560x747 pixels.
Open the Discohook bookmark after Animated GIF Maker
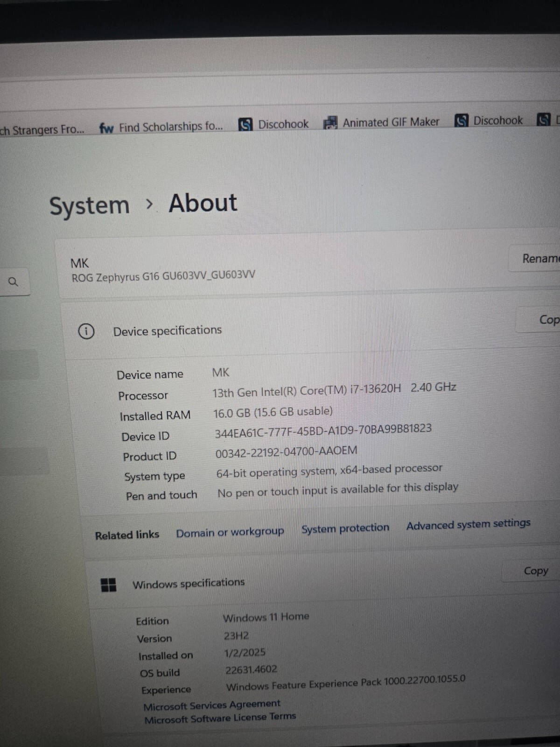click(x=489, y=120)
